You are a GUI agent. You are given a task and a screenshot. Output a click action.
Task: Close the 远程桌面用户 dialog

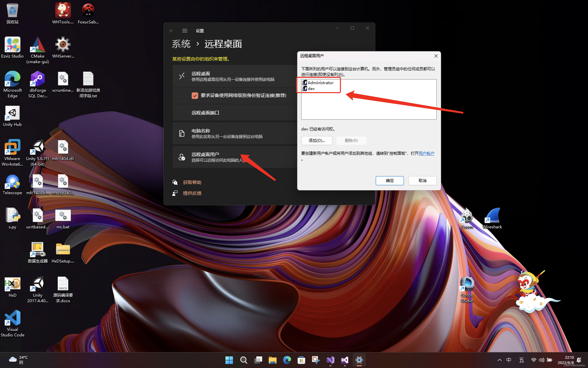pos(436,56)
